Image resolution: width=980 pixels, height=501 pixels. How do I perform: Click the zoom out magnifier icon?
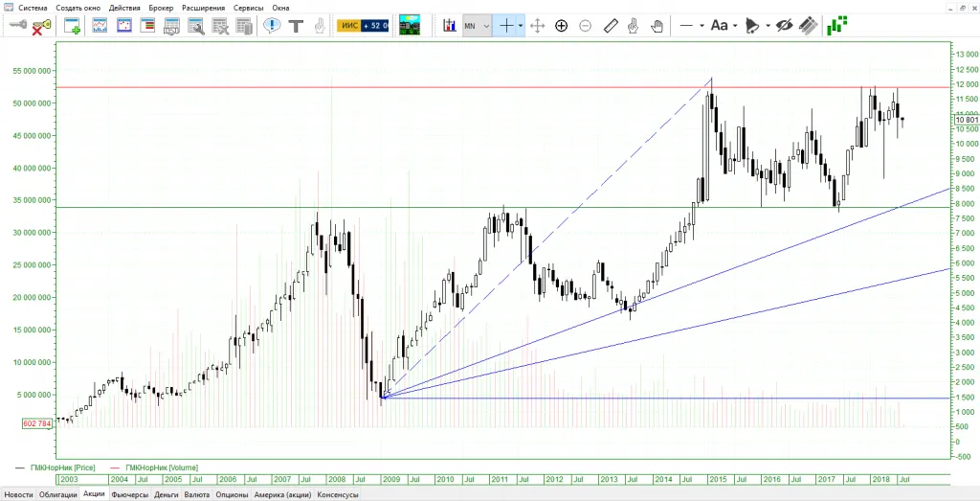point(585,26)
